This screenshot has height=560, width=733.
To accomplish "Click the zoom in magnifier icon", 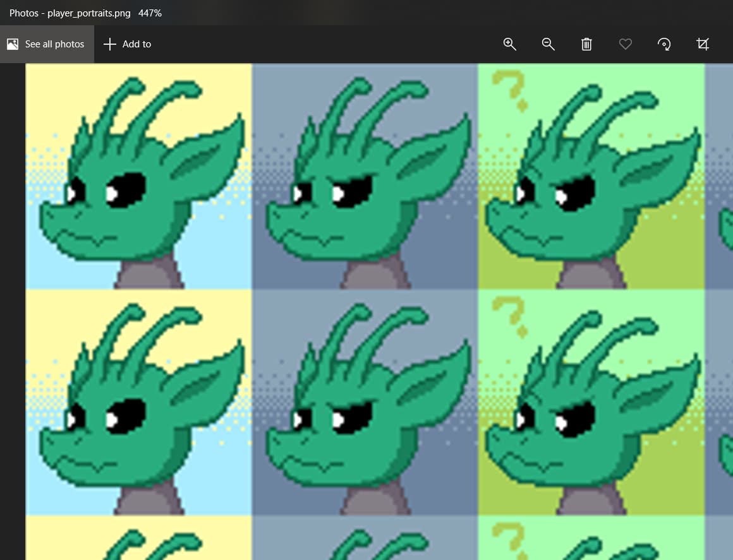I will (509, 44).
